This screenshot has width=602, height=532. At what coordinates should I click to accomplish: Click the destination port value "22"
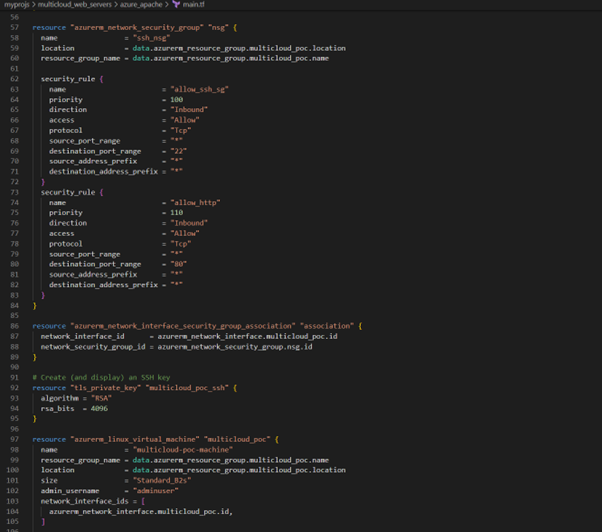pos(179,151)
